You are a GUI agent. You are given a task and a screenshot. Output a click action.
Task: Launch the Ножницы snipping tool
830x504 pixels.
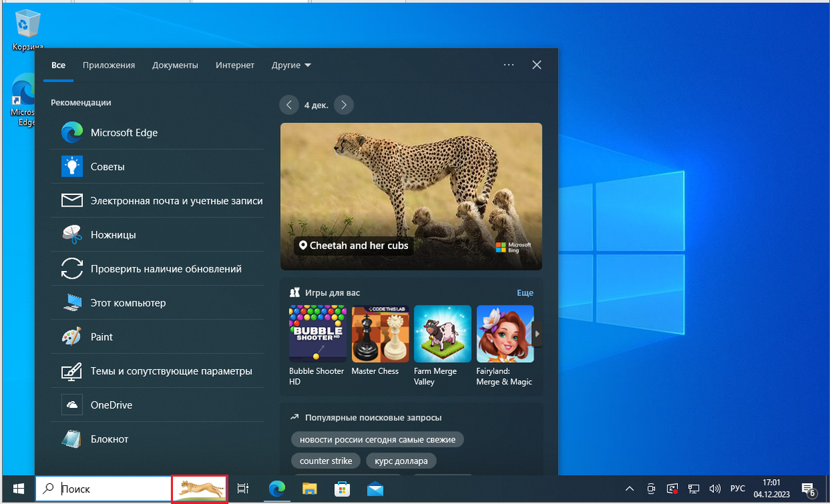tap(157, 234)
